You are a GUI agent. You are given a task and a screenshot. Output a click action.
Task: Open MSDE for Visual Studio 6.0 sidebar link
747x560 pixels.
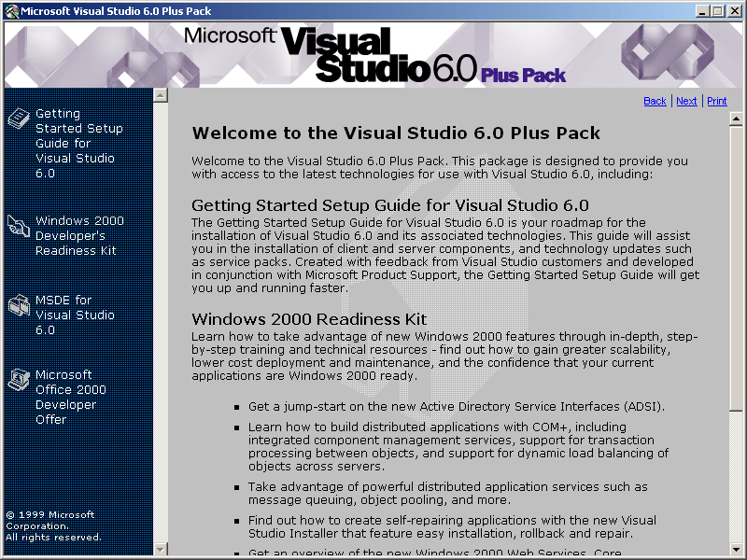(x=75, y=315)
